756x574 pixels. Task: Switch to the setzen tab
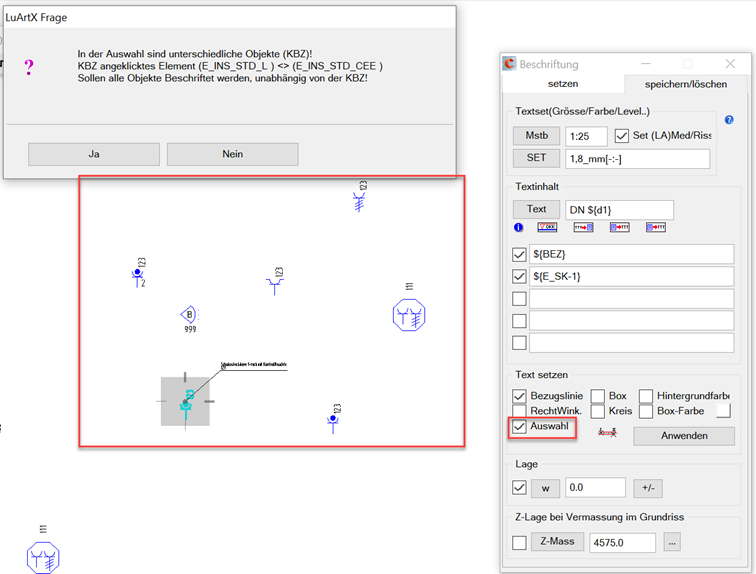click(x=563, y=83)
